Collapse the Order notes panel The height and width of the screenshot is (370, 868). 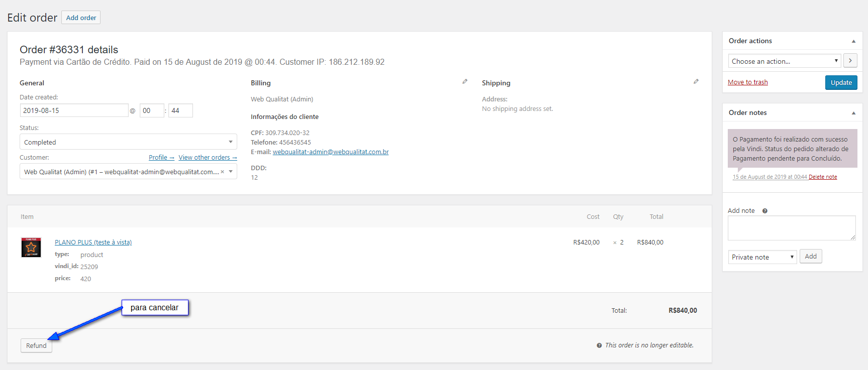[x=853, y=113]
